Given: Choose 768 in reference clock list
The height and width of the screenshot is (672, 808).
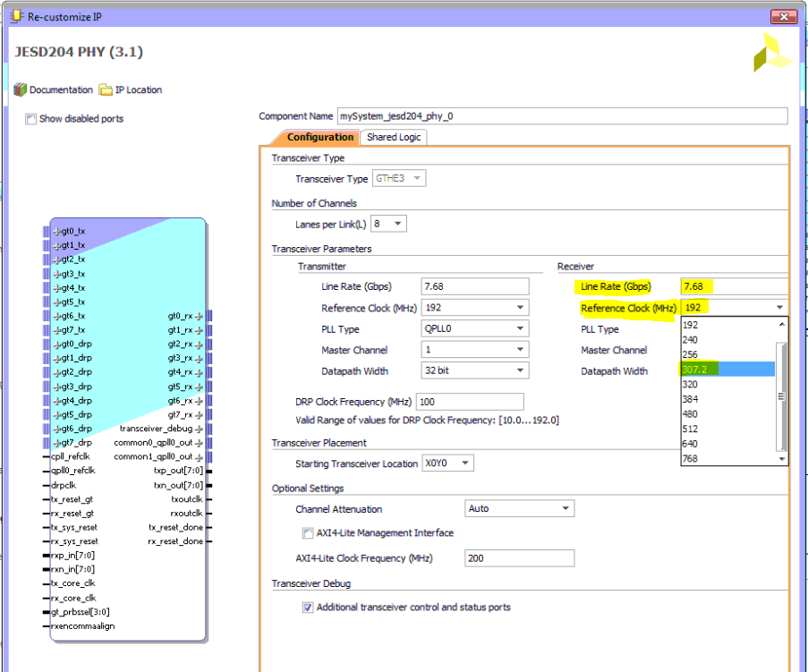Looking at the screenshot, I should [x=728, y=458].
